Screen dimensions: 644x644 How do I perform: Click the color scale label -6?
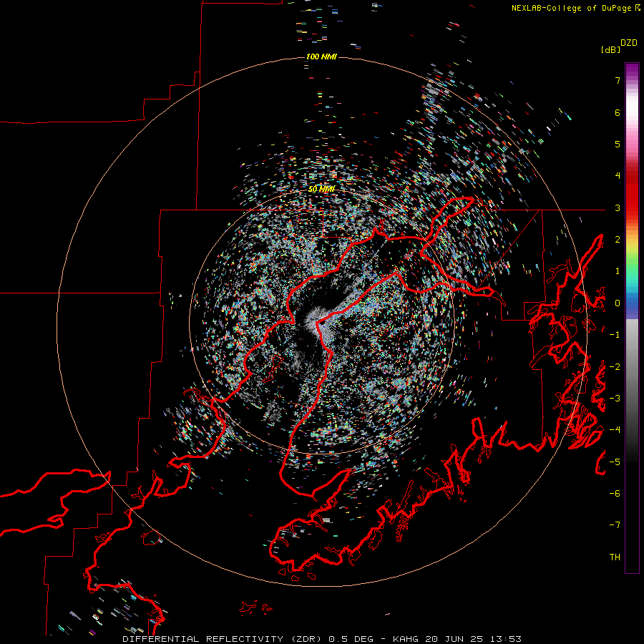click(615, 494)
